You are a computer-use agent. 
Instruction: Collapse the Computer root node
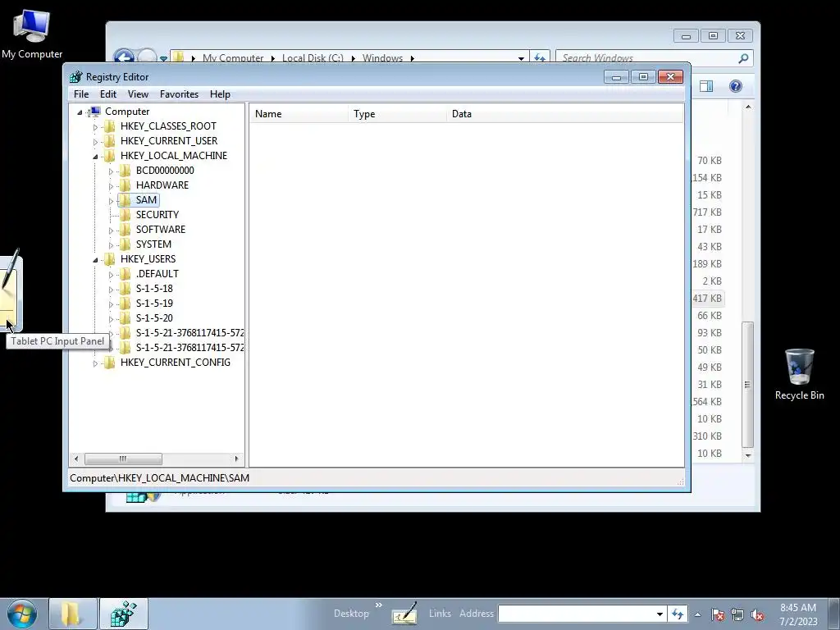(80, 112)
